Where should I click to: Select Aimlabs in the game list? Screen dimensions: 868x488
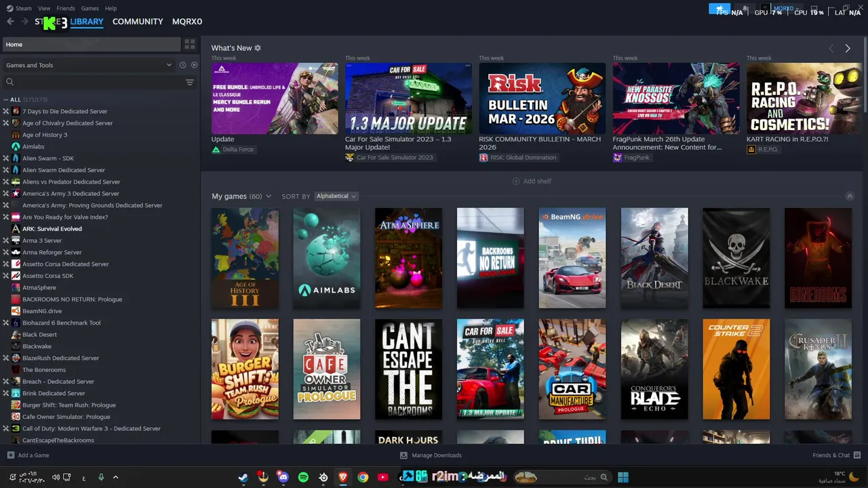pos(33,146)
